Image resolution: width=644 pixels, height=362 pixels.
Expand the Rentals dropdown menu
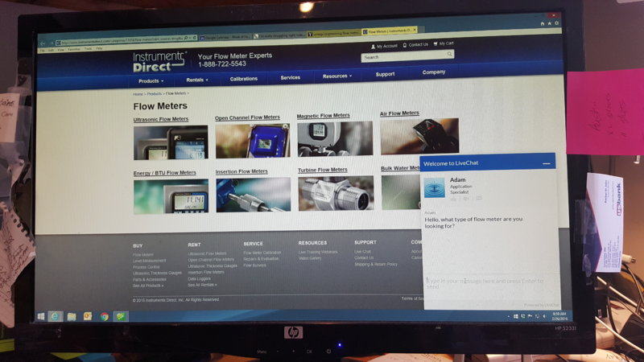[x=197, y=79]
